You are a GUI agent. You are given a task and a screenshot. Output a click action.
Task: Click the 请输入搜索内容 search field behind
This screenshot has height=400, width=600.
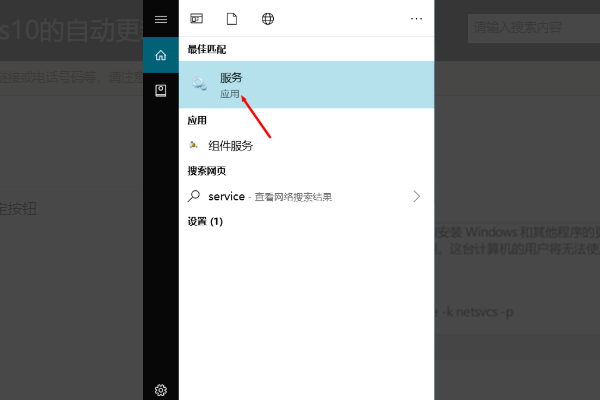tap(534, 28)
